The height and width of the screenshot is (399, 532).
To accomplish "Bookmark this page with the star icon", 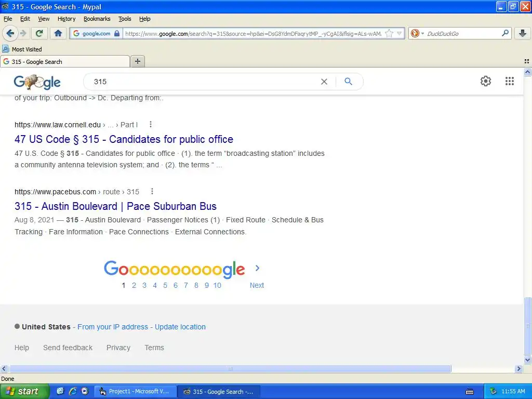I will click(389, 33).
